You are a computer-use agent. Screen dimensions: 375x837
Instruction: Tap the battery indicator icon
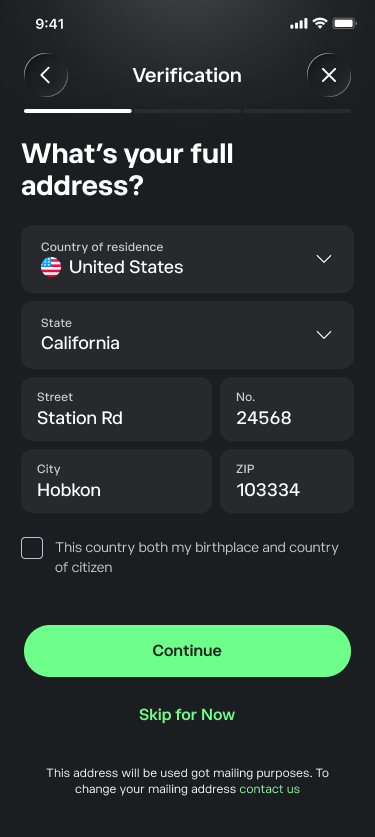[x=345, y=23]
